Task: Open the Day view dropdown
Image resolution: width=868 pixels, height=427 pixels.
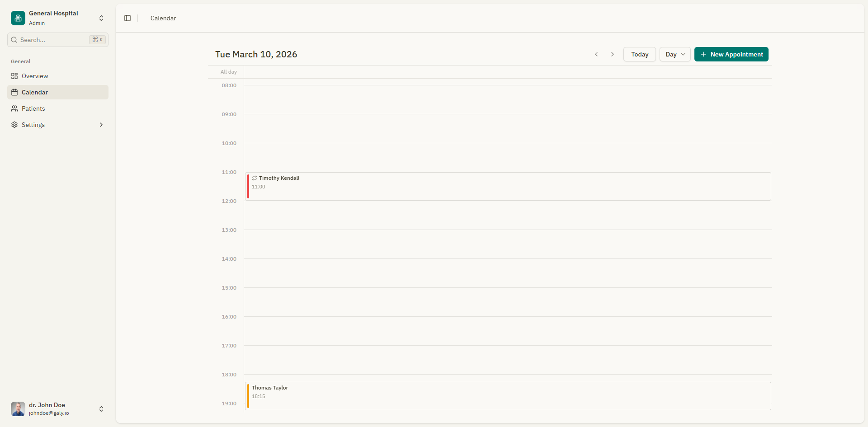Action: point(675,54)
